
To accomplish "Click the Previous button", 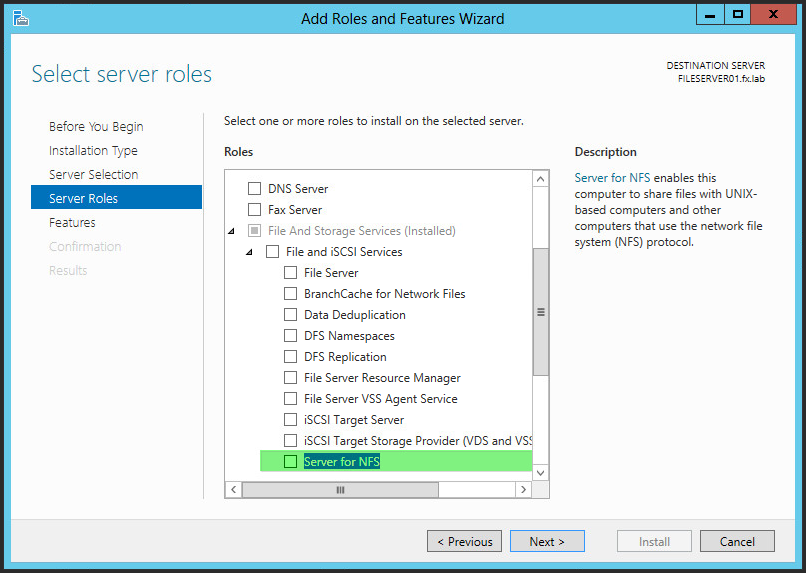I will tap(464, 542).
